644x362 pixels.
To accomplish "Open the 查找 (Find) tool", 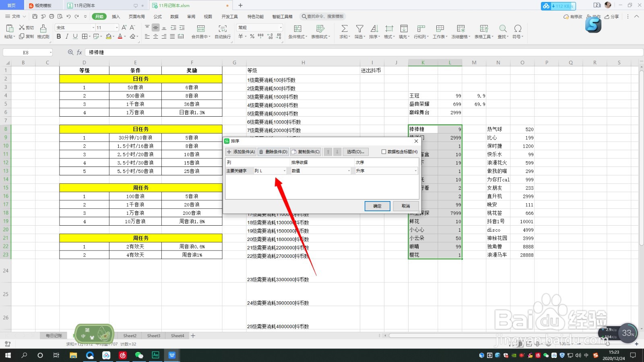I will click(503, 31).
